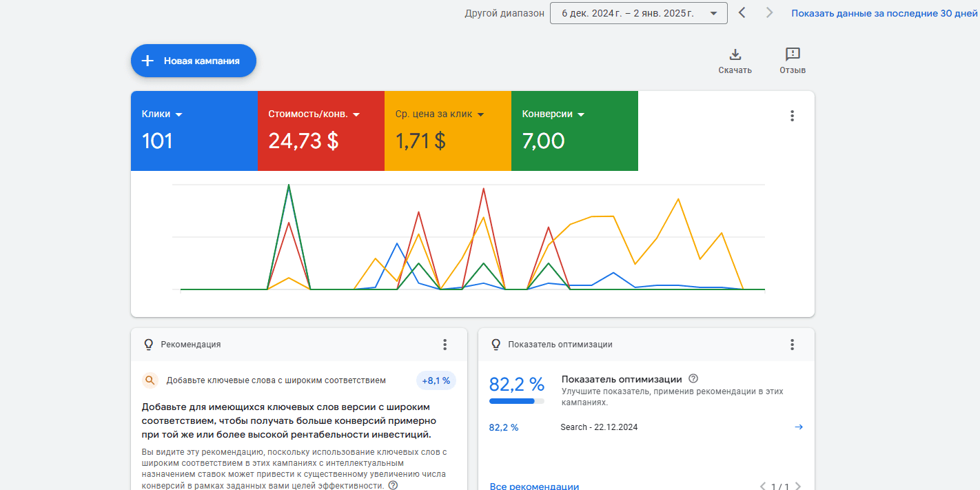This screenshot has height=490, width=980.
Task: Go to previous date range arrow
Action: (x=742, y=12)
